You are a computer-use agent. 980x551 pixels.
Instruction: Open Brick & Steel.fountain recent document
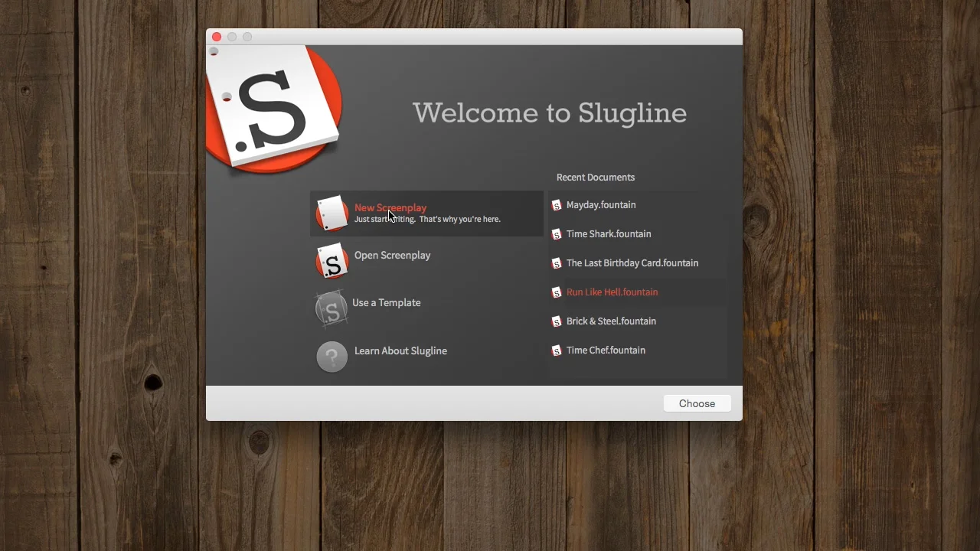(611, 321)
